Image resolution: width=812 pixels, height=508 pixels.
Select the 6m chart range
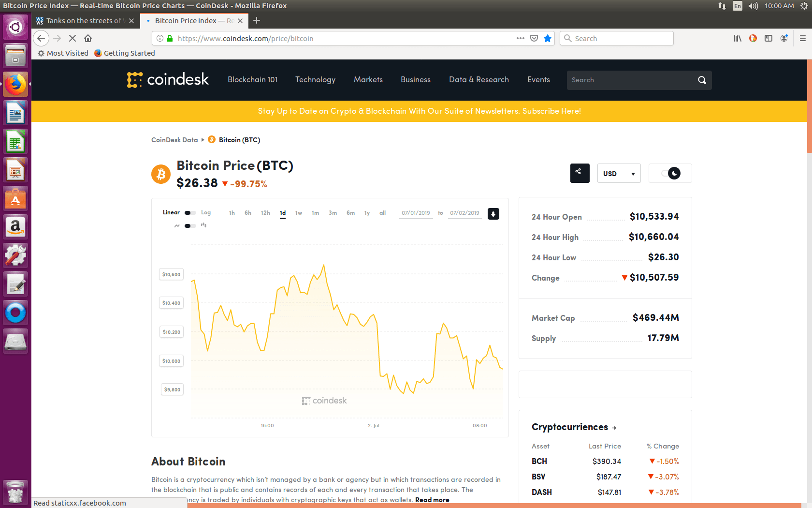click(x=350, y=213)
